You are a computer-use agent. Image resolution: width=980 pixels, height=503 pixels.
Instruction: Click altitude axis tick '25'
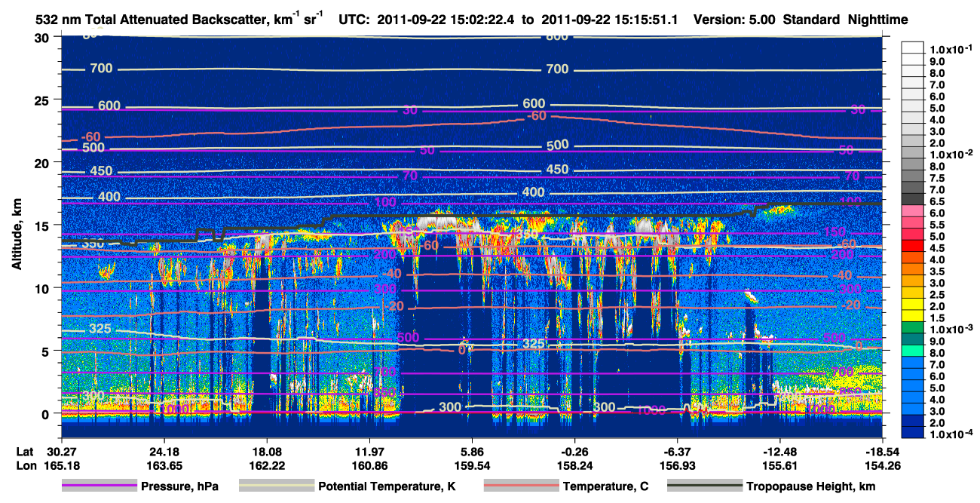tap(43, 100)
